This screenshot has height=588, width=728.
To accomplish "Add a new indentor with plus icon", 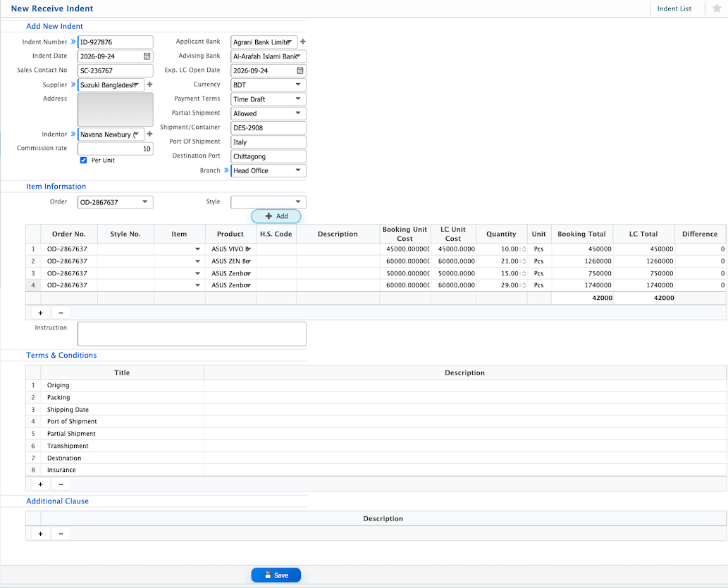I will point(149,134).
